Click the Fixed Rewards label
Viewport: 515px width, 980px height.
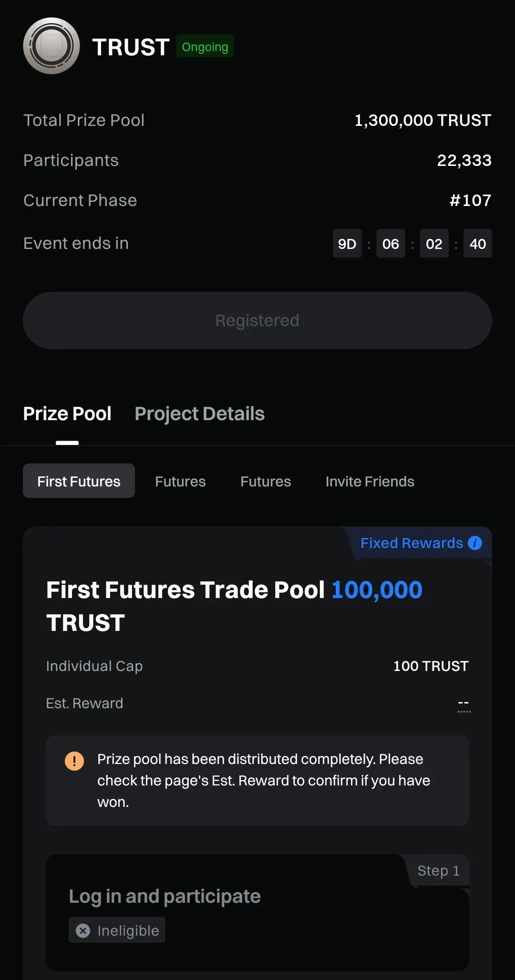coord(412,543)
